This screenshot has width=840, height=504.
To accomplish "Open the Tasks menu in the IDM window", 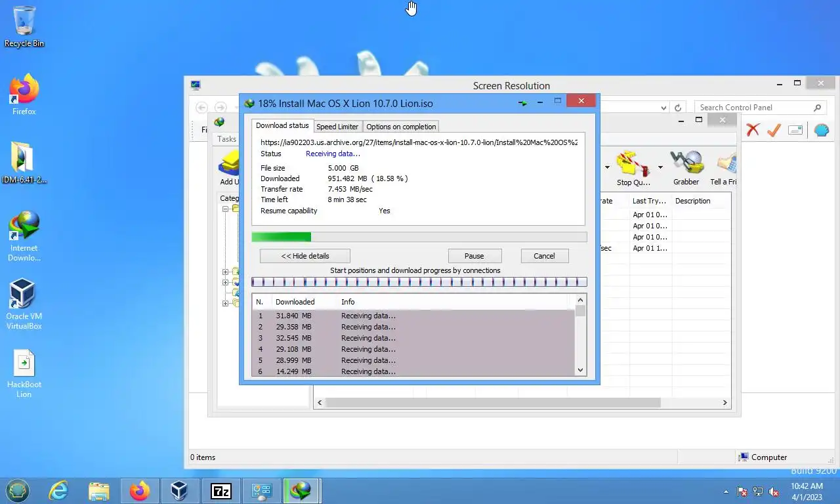I will click(226, 139).
